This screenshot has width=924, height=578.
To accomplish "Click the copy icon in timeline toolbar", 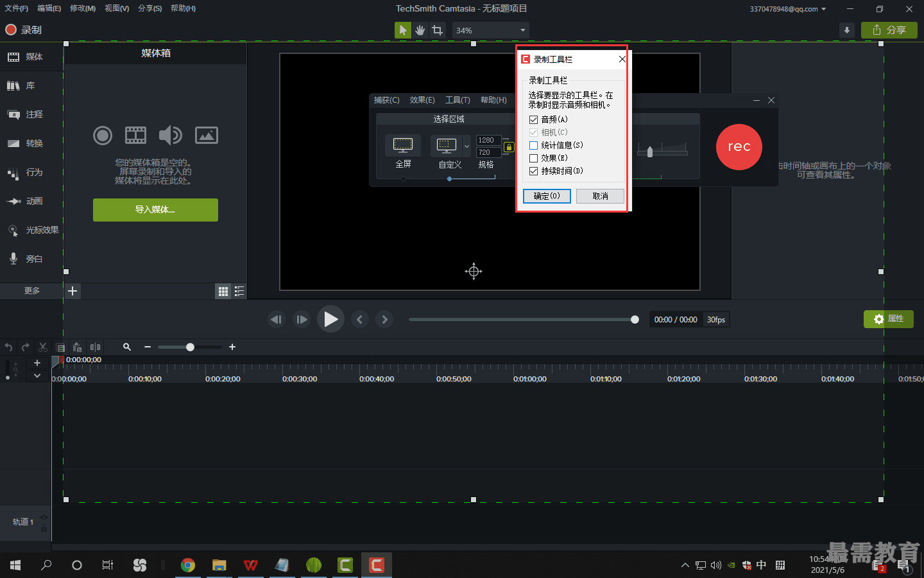I will (x=60, y=347).
